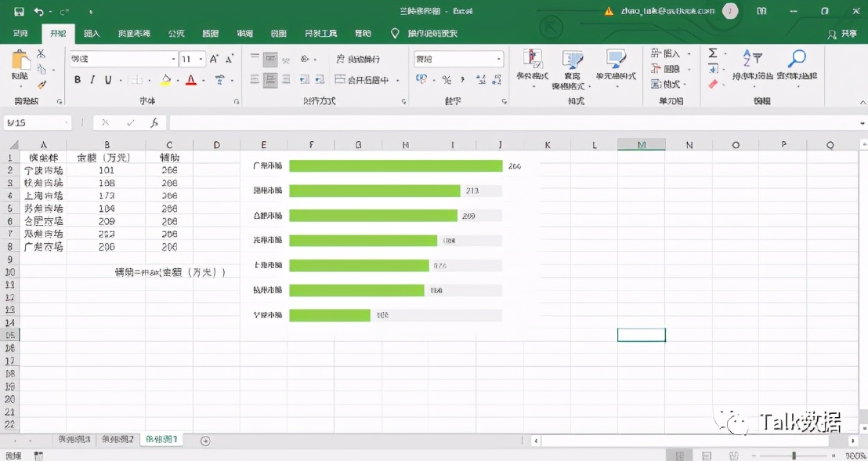868x461 pixels.
Task: Toggle Underline formatting
Action: pyautogui.click(x=108, y=80)
